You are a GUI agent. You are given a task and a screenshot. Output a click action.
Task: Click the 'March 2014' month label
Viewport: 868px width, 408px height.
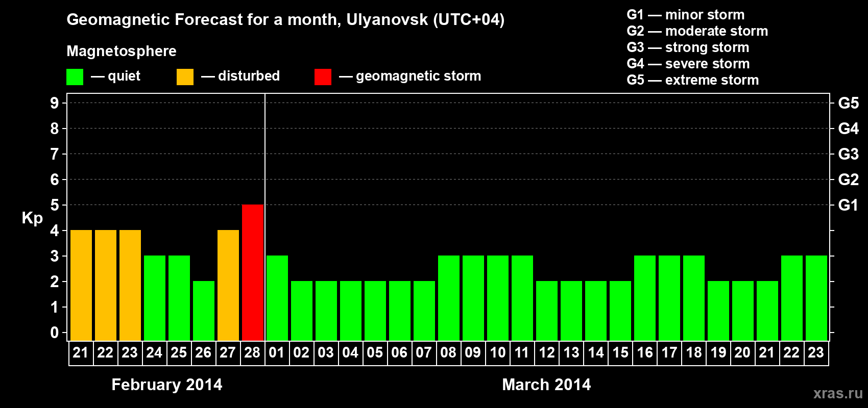click(546, 385)
